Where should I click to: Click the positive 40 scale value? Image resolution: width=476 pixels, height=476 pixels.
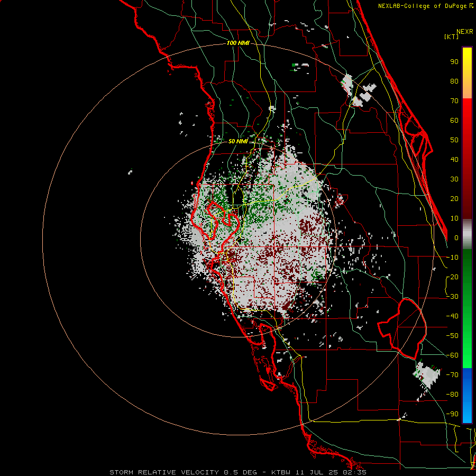[x=454, y=160]
